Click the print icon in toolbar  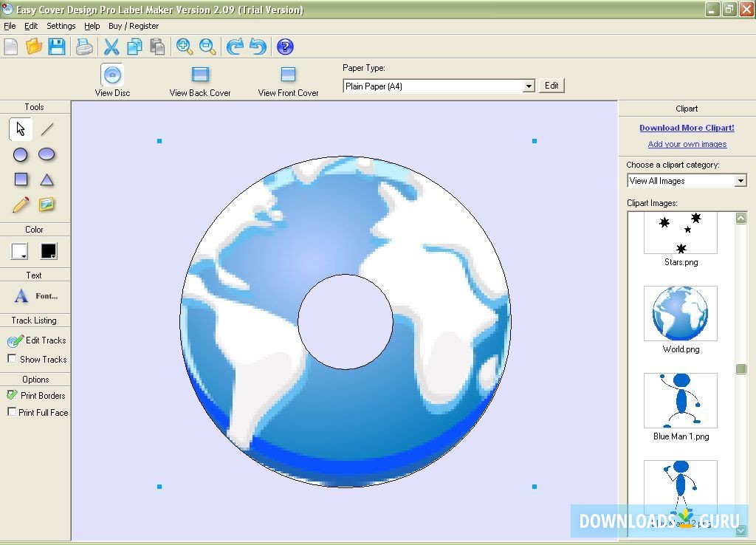(85, 47)
